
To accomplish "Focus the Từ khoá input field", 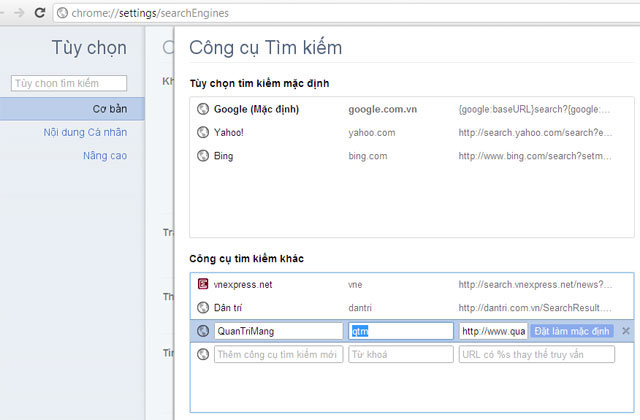I will [401, 354].
